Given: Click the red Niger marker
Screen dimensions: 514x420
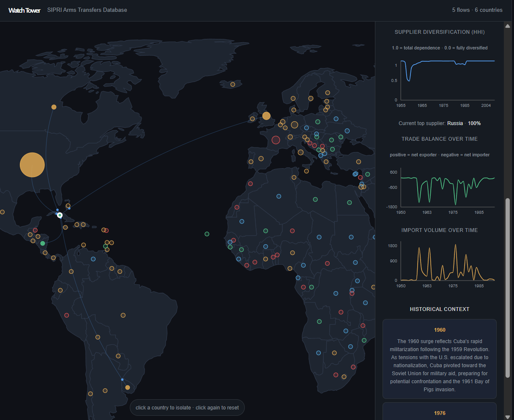Looking at the screenshot, I should pos(292,231).
